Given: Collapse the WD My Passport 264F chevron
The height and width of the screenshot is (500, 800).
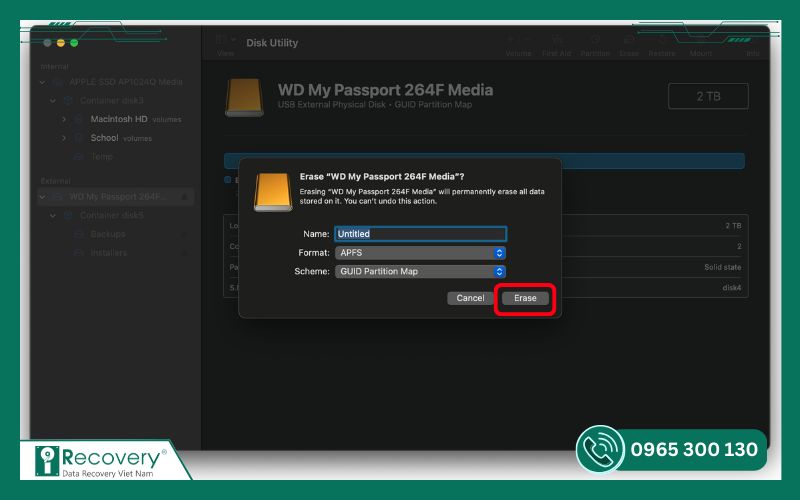Looking at the screenshot, I should (x=43, y=197).
